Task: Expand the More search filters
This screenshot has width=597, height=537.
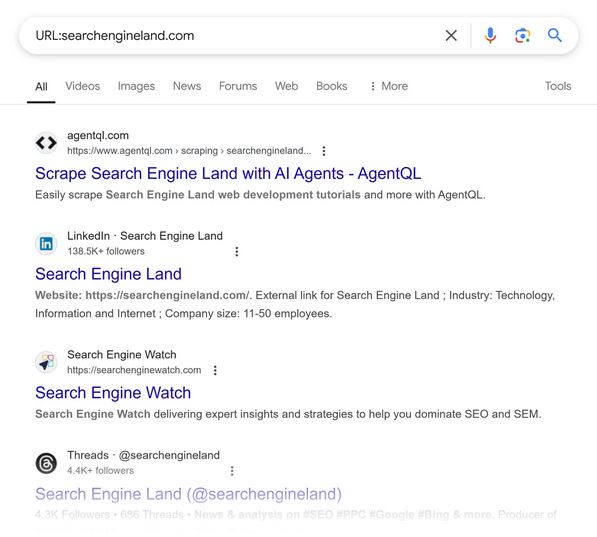Action: [389, 86]
